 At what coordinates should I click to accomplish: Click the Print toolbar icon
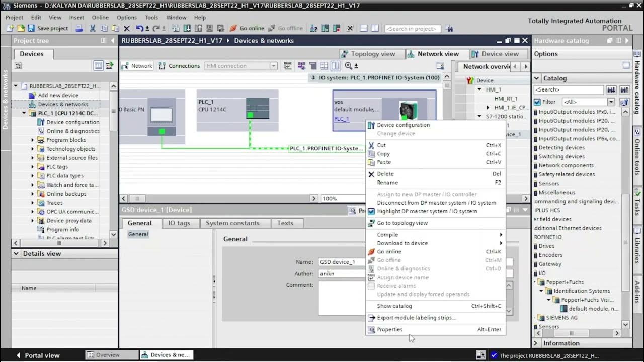[79, 29]
